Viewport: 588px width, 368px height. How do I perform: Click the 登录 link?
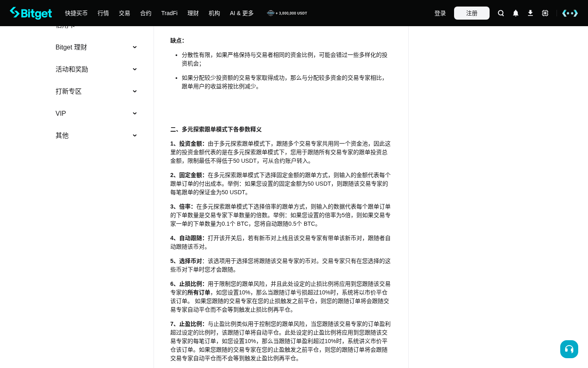[x=440, y=13]
